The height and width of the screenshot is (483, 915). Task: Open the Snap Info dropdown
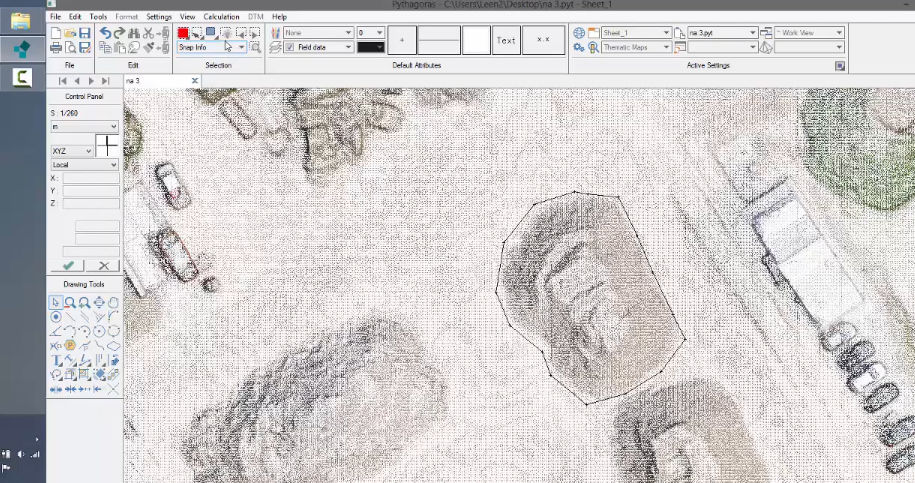click(x=211, y=47)
